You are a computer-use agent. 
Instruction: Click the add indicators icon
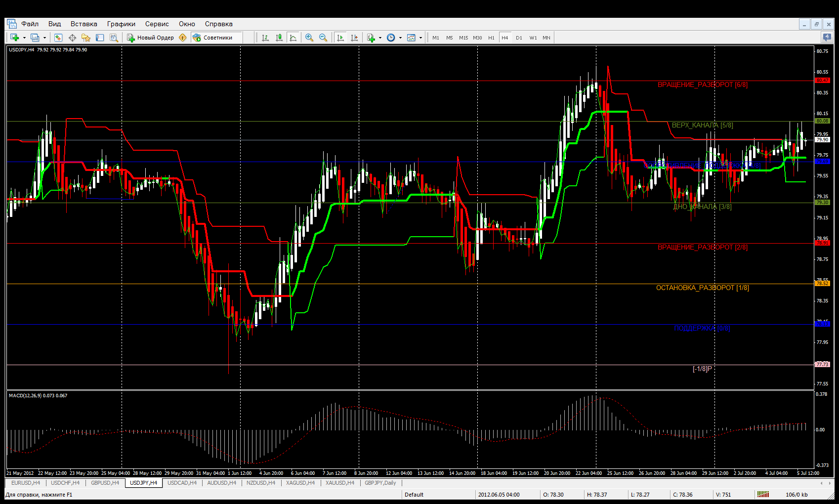[x=371, y=38]
